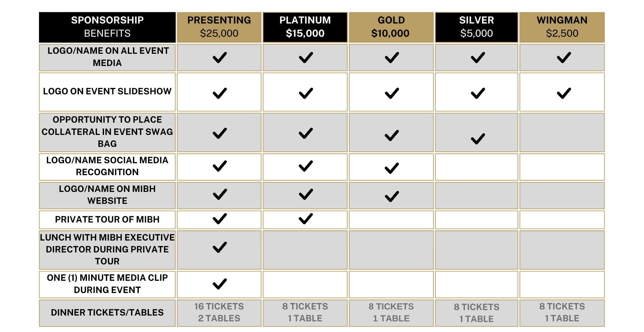
Task: Select the Presenting $25,000 column header
Action: click(x=219, y=27)
